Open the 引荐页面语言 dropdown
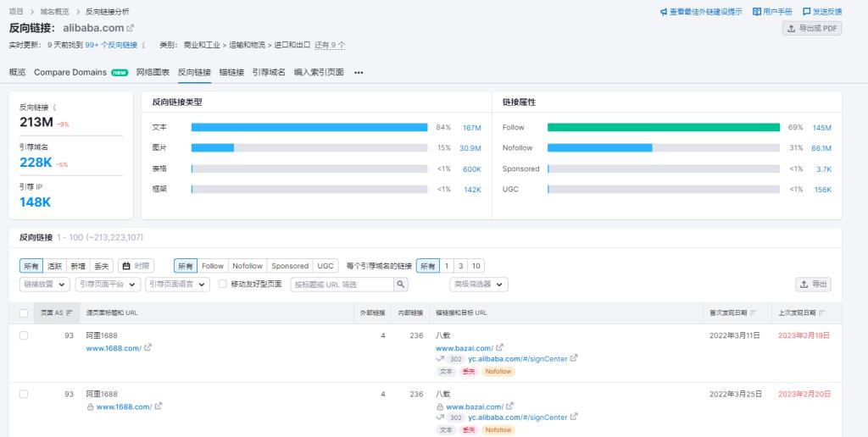 [x=178, y=285]
